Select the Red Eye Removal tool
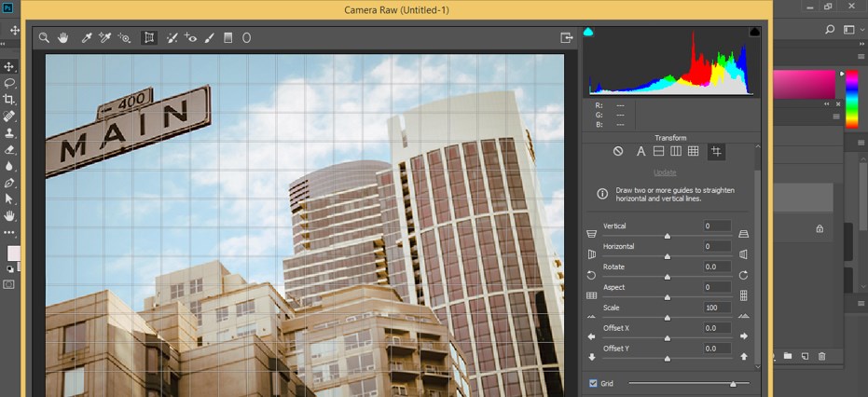Screen dimensions: 868x397 coord(190,38)
